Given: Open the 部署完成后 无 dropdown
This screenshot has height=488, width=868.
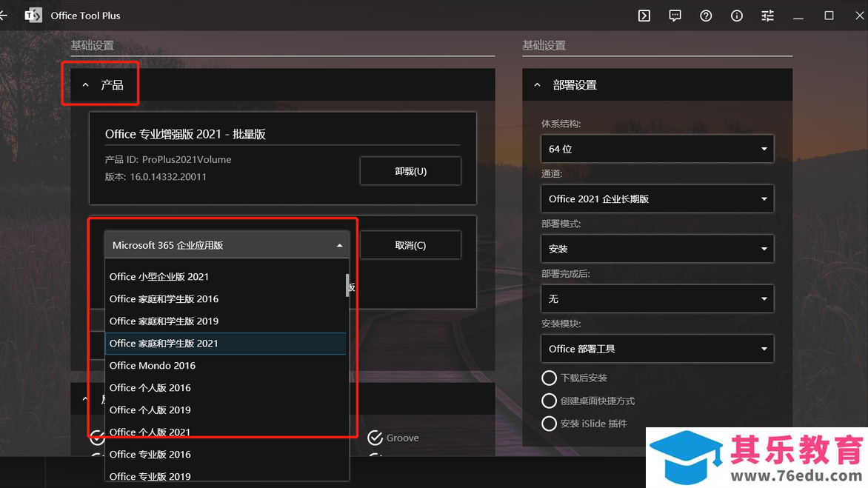Looking at the screenshot, I should coord(657,298).
